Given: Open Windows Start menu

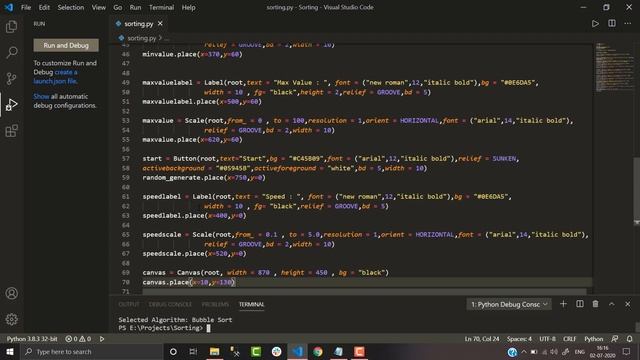Looking at the screenshot, I should coord(10,352).
